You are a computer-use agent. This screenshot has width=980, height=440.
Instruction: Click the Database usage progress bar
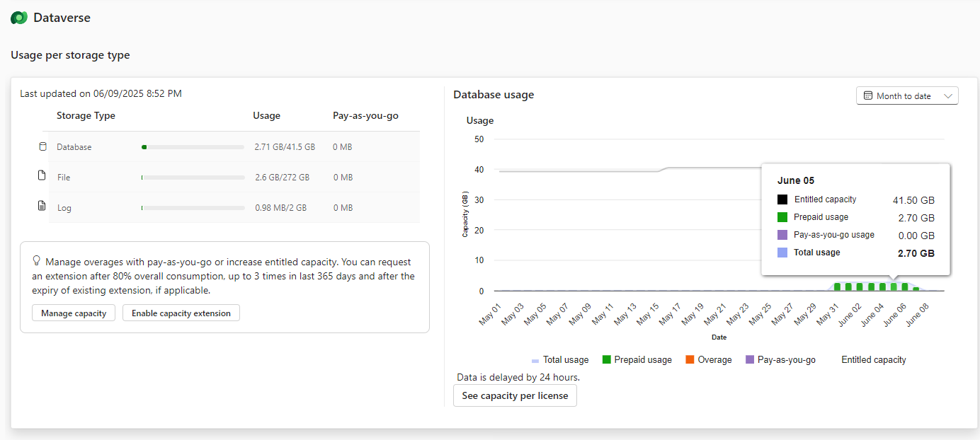193,147
